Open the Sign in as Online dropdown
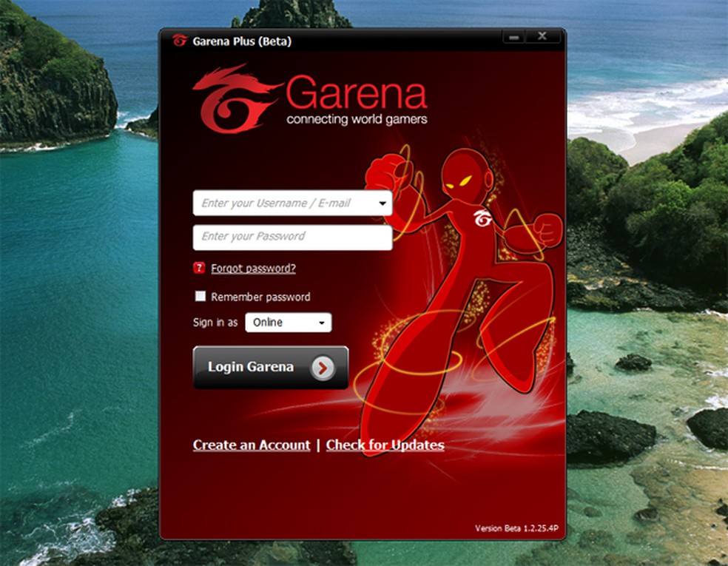This screenshot has width=728, height=566. (x=289, y=323)
